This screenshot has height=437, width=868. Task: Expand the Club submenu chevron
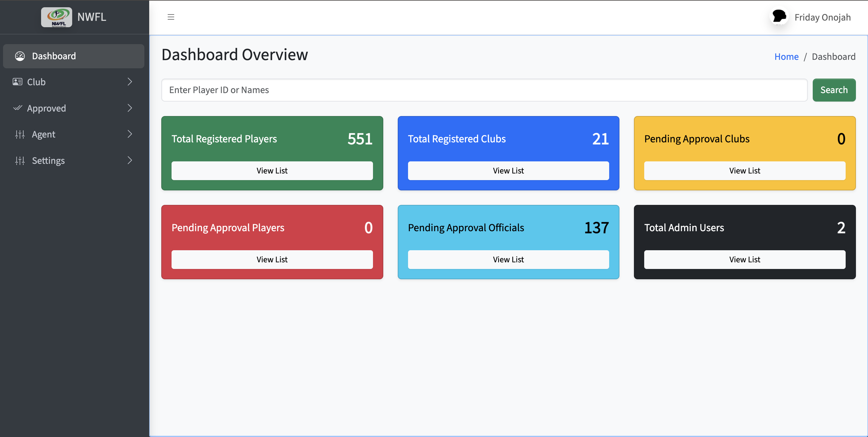pos(130,82)
